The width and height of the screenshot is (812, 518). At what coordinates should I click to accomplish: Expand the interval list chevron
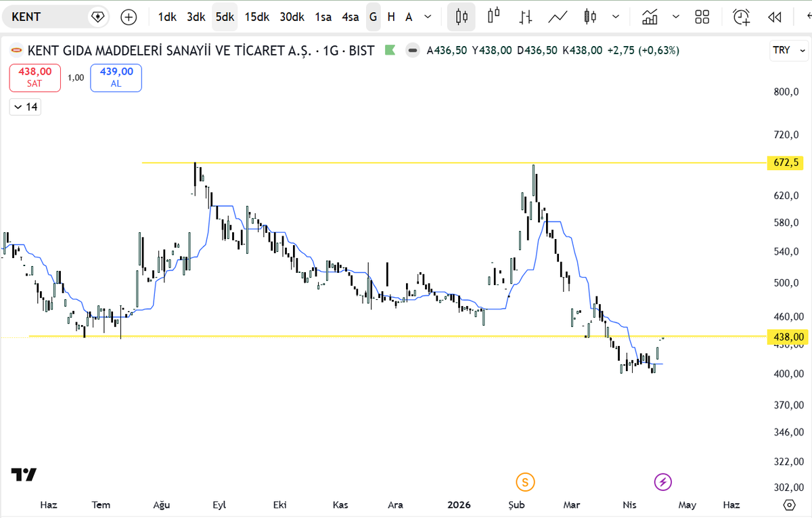pyautogui.click(x=429, y=17)
